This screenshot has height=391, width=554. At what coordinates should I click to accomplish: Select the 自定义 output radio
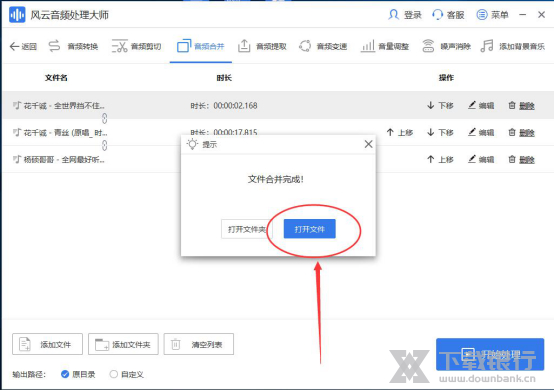[113, 374]
